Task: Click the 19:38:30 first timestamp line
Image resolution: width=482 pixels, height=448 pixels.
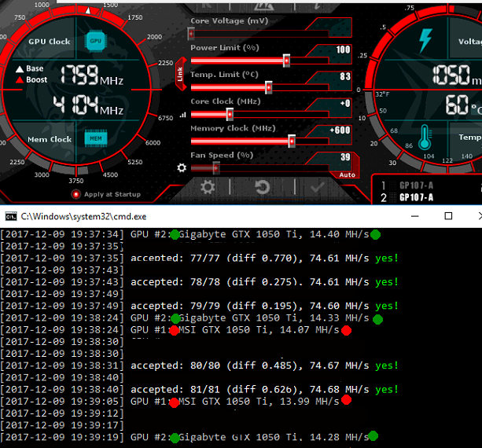Action: tap(62, 342)
